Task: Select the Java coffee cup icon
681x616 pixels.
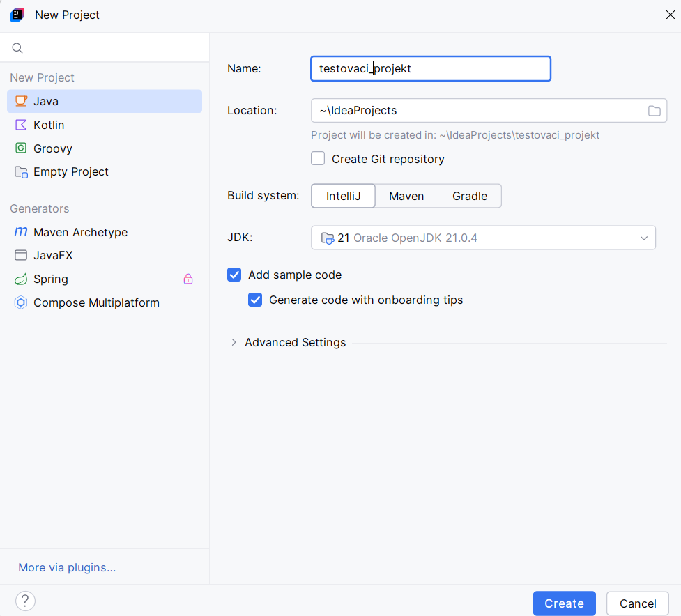Action: [x=21, y=101]
